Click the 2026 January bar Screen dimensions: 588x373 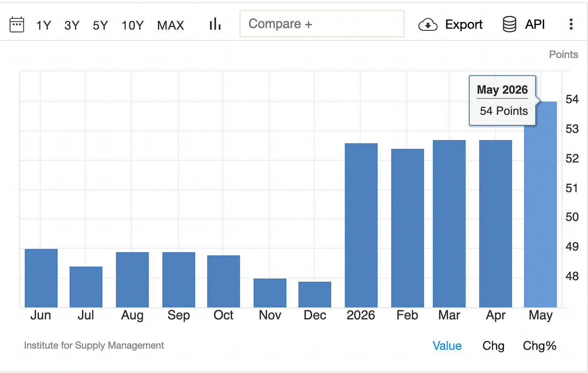click(x=361, y=225)
